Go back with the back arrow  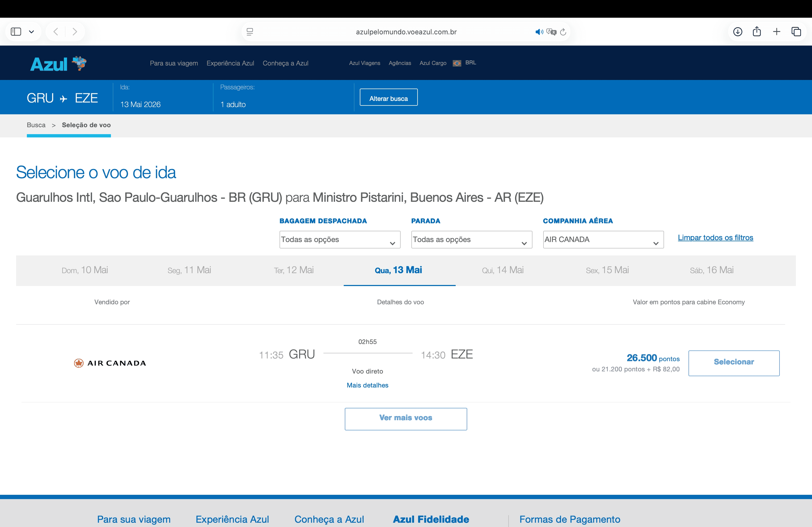click(x=56, y=32)
